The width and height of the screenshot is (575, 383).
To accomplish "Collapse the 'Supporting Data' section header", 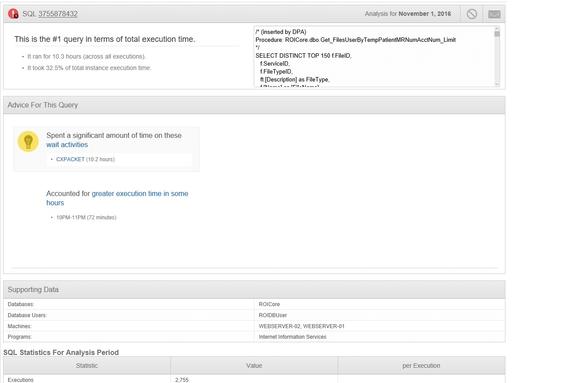I will 254,289.
